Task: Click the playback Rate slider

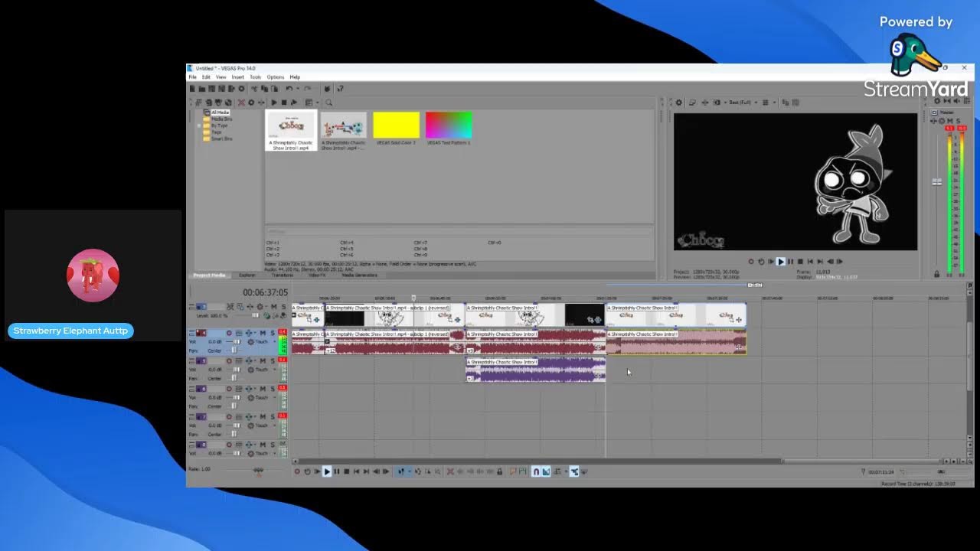Action: 259,469
